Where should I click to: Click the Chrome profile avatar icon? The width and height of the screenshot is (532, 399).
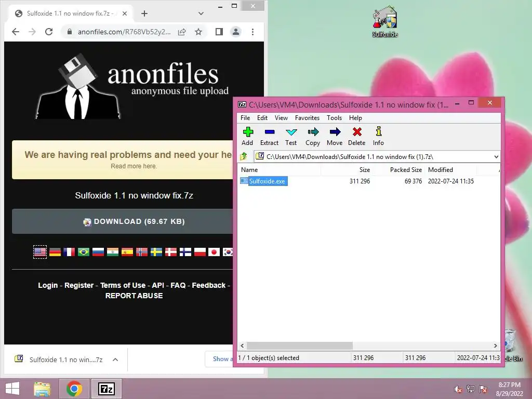[x=236, y=32]
